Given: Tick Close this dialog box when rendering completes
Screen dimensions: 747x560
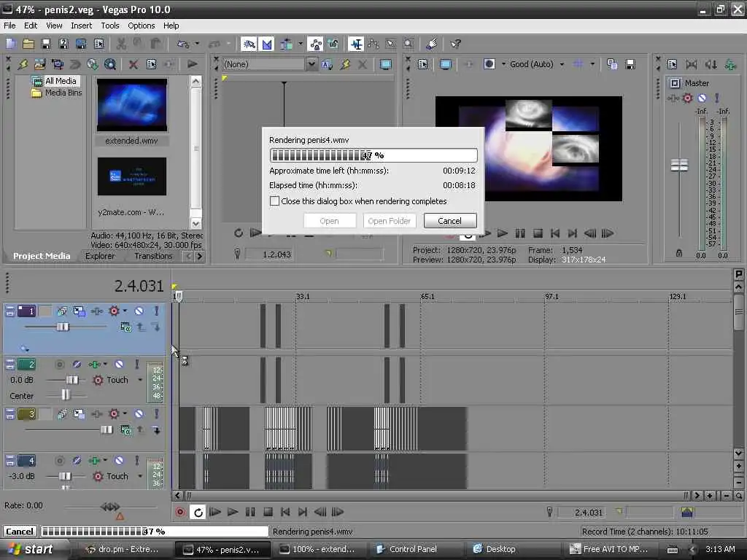Looking at the screenshot, I should tap(274, 201).
